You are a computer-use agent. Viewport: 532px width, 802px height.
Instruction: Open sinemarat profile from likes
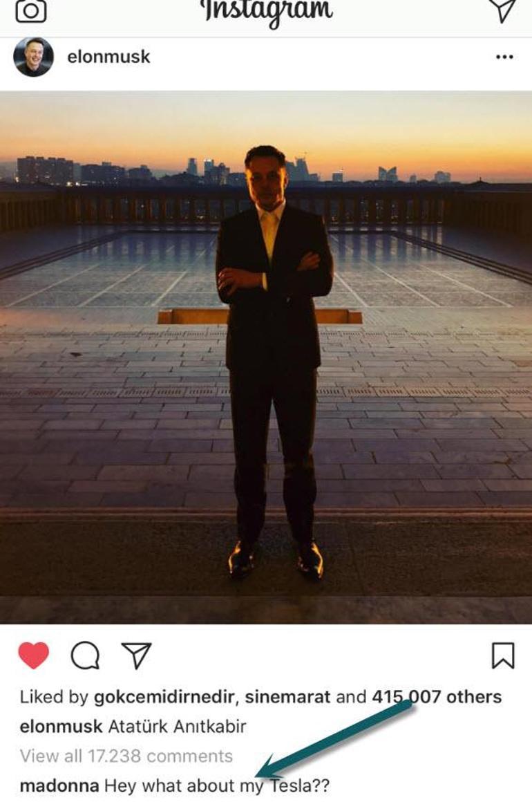287,697
